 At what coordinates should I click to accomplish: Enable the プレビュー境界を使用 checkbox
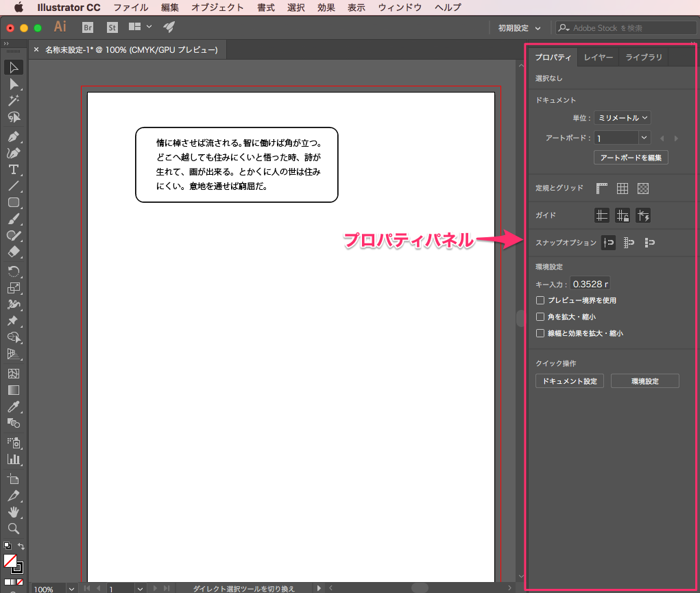[x=540, y=300]
